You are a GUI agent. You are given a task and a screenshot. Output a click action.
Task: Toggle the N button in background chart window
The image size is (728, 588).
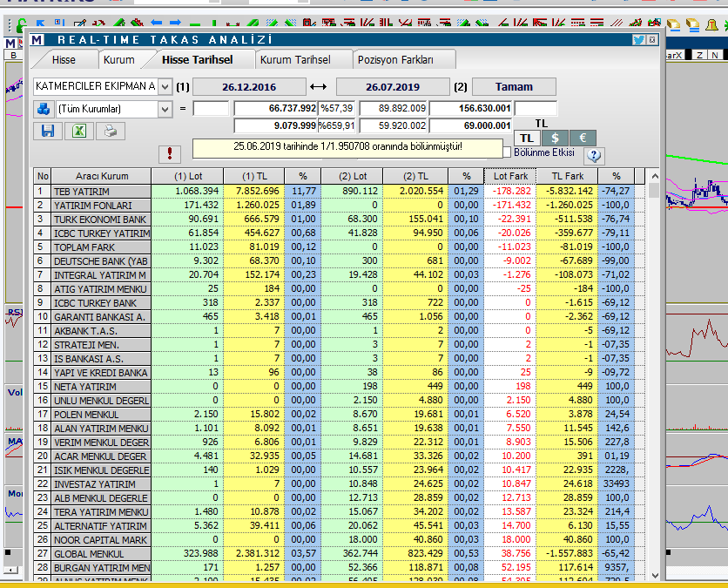[x=715, y=55]
